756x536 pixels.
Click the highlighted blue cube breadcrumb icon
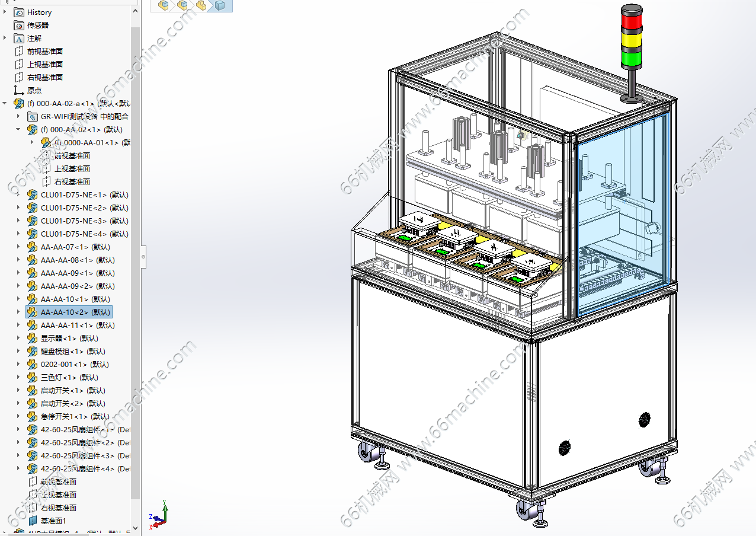[220, 5]
